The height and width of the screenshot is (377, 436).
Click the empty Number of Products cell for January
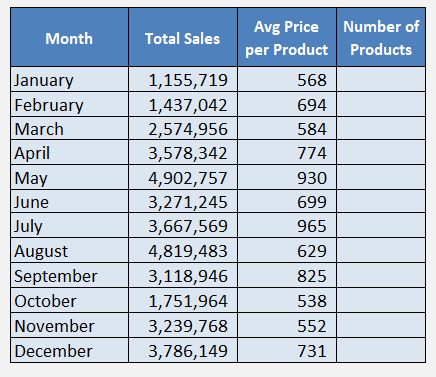pos(381,79)
